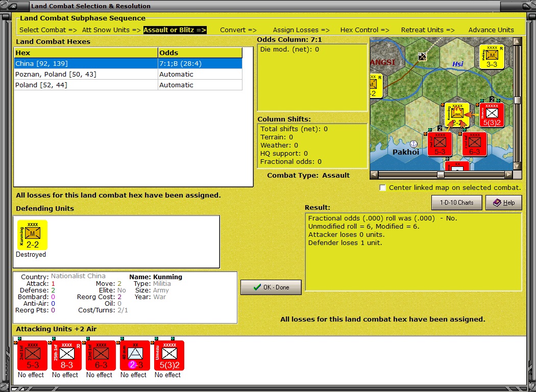This screenshot has width=536, height=392.
Task: Open the Help window
Action: tap(503, 203)
